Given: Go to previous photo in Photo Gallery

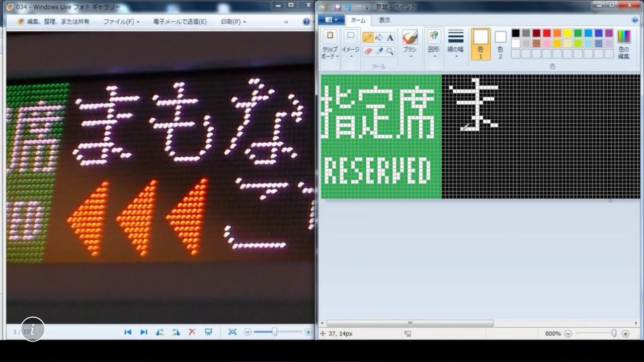Looking at the screenshot, I should (128, 332).
